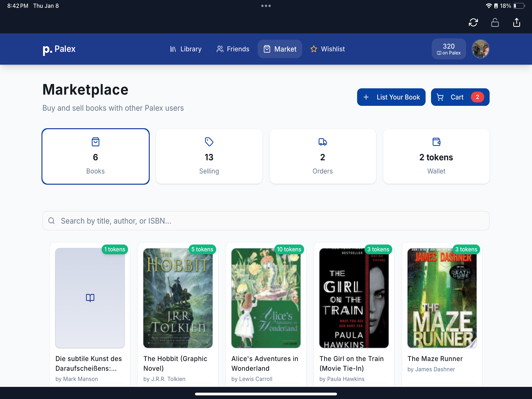Tap the red cart count badge
Screen dimensions: 532x399
[x=477, y=97]
